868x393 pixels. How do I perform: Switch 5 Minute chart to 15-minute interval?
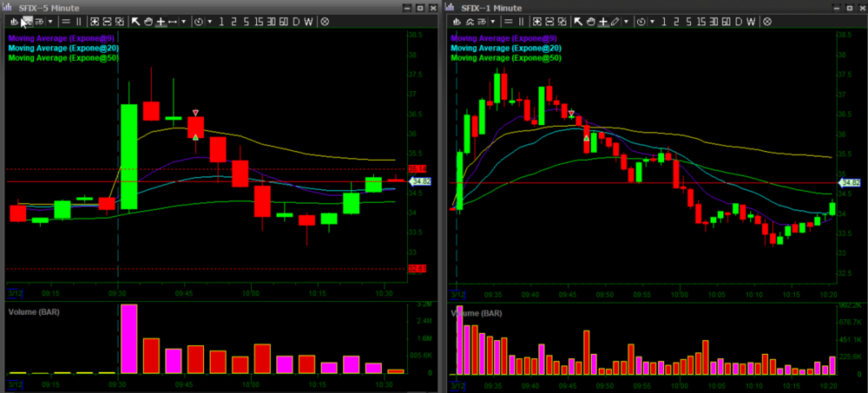[260, 21]
